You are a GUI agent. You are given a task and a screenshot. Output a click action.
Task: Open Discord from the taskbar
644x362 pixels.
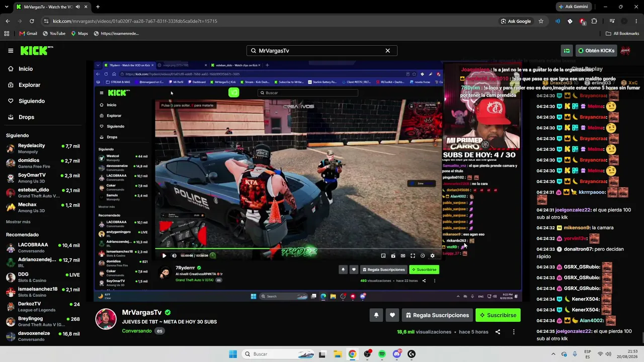point(397,354)
